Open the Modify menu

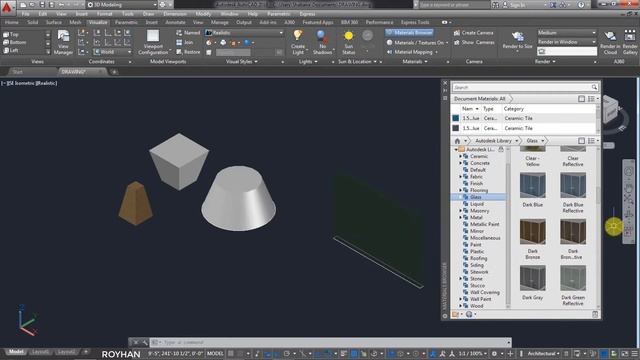[203, 14]
